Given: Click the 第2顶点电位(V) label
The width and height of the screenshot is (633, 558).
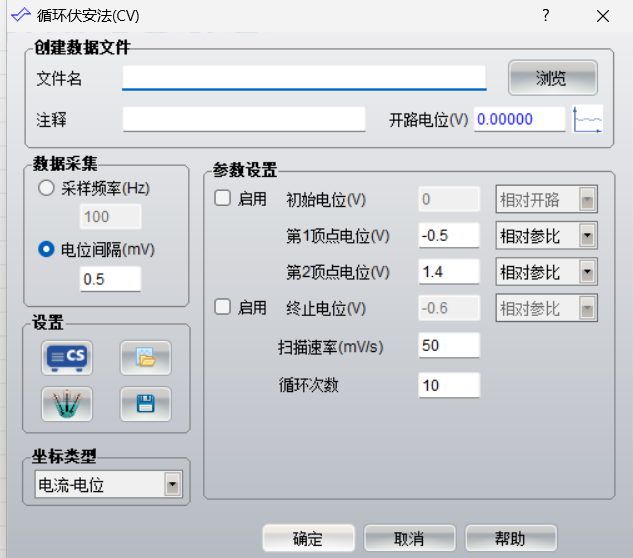Looking at the screenshot, I should click(x=337, y=272).
